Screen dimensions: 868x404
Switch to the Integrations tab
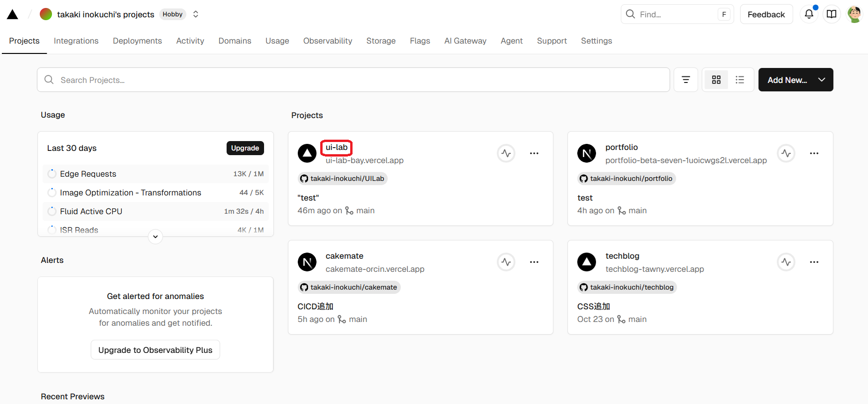point(76,41)
